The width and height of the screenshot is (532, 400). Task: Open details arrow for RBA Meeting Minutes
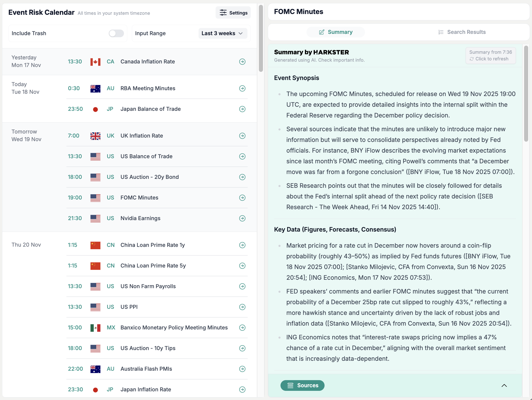click(242, 88)
